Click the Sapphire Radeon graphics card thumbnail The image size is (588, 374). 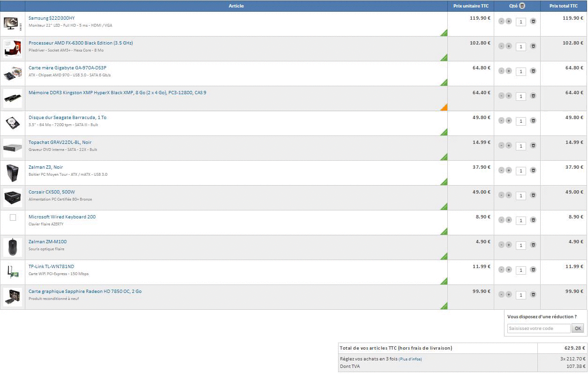pos(13,297)
